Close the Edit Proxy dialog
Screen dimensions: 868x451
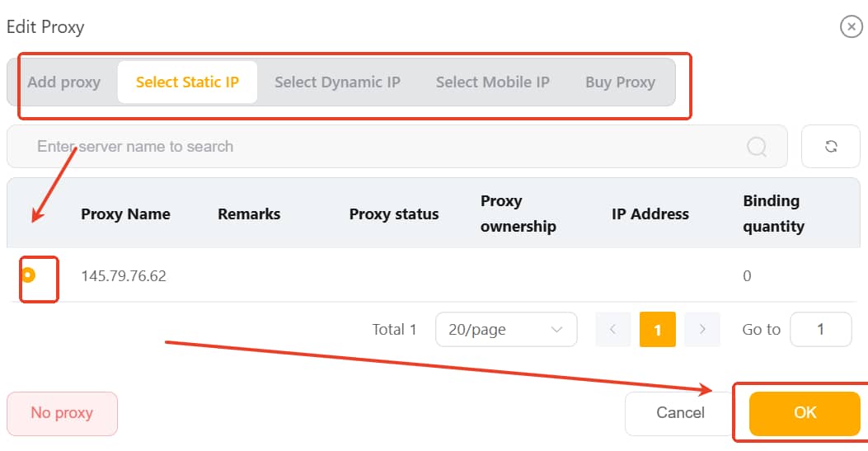851,27
